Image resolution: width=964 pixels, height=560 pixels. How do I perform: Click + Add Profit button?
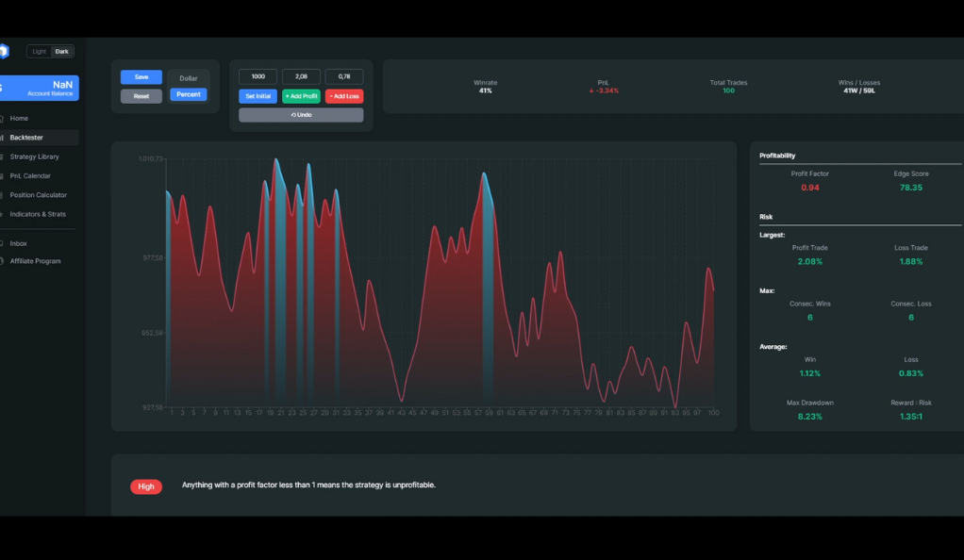point(301,96)
